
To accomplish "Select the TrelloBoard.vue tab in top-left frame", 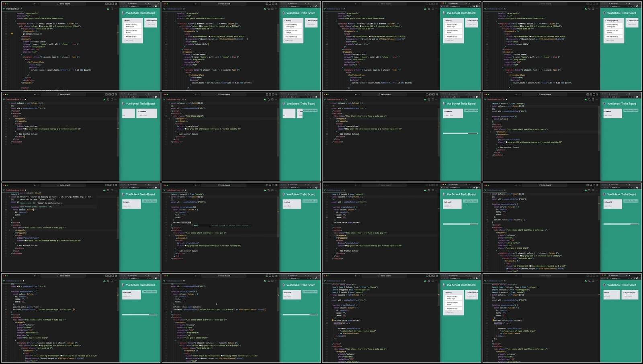I will point(12,9).
